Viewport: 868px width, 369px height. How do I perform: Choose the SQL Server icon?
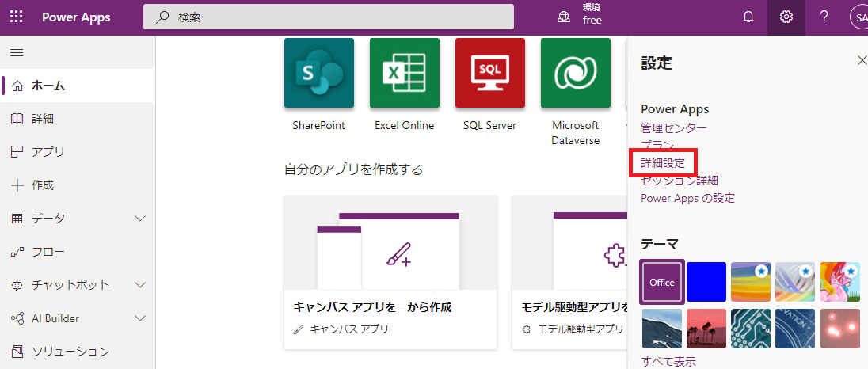click(489, 73)
